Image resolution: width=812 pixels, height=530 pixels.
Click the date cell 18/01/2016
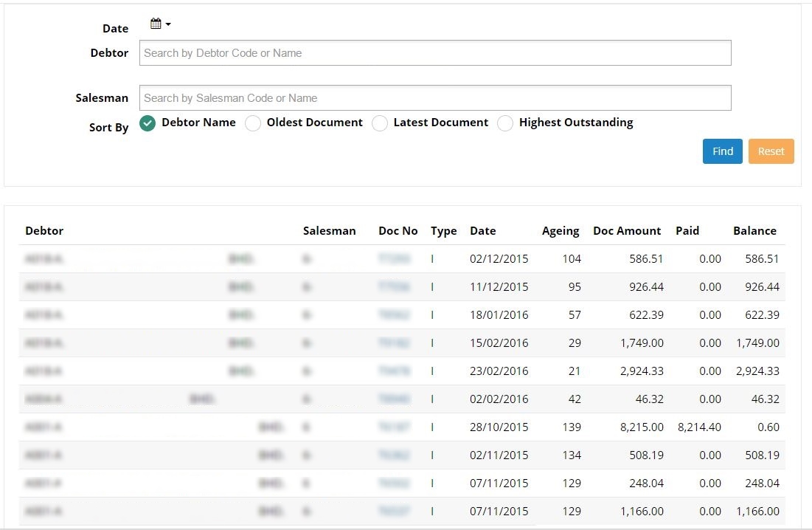pyautogui.click(x=499, y=314)
